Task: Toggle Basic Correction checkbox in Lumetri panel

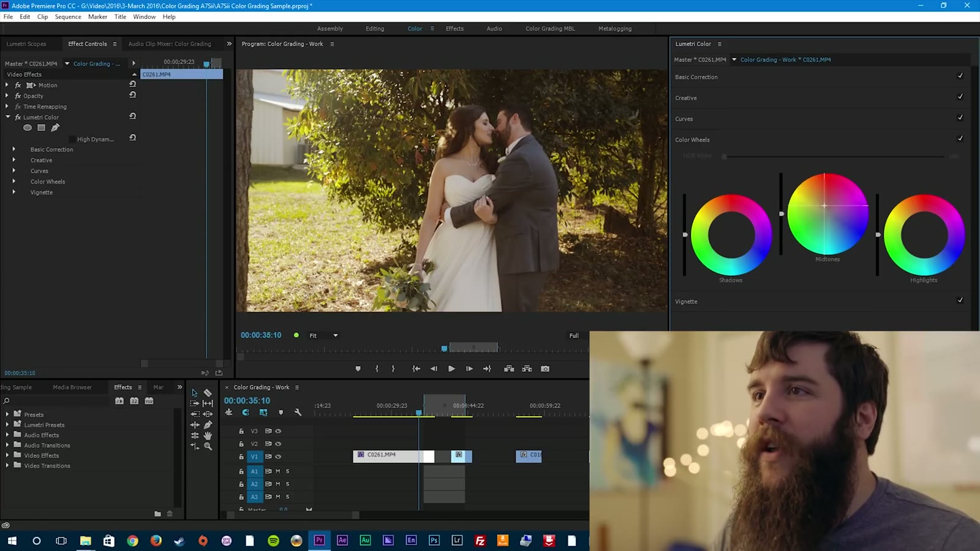Action: [x=960, y=76]
